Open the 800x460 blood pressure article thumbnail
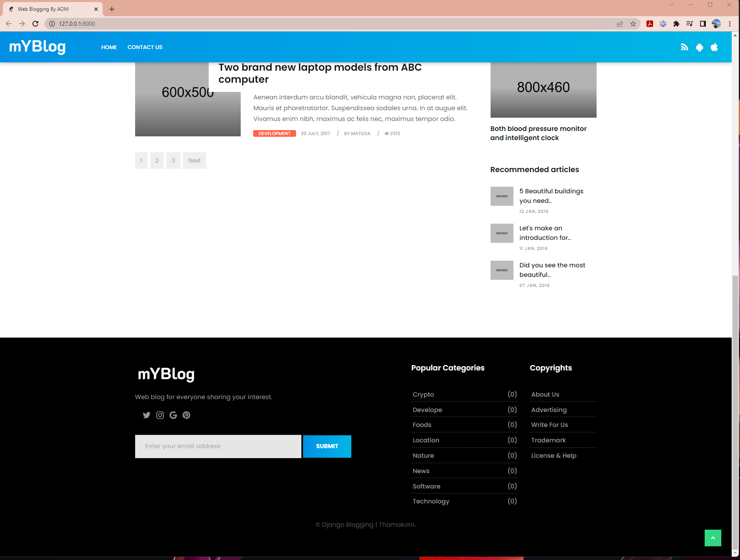Viewport: 740px width, 560px height. 543,90
